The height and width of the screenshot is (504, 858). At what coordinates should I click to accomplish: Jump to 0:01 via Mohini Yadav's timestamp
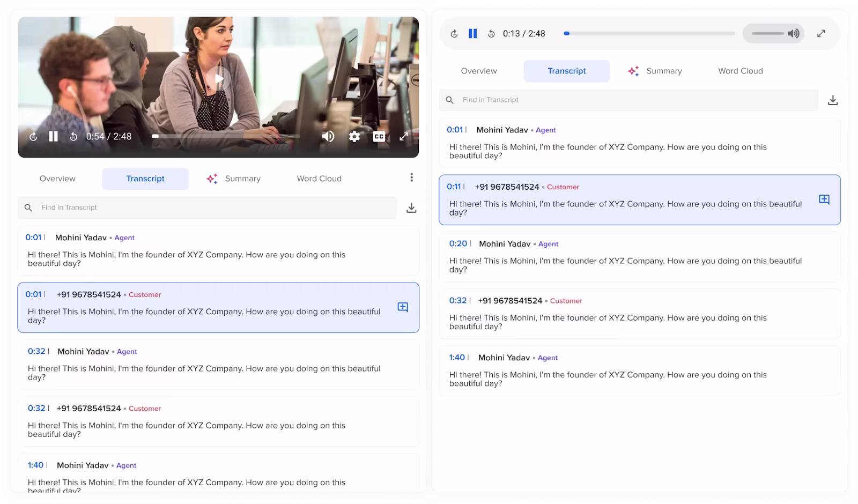pyautogui.click(x=35, y=237)
